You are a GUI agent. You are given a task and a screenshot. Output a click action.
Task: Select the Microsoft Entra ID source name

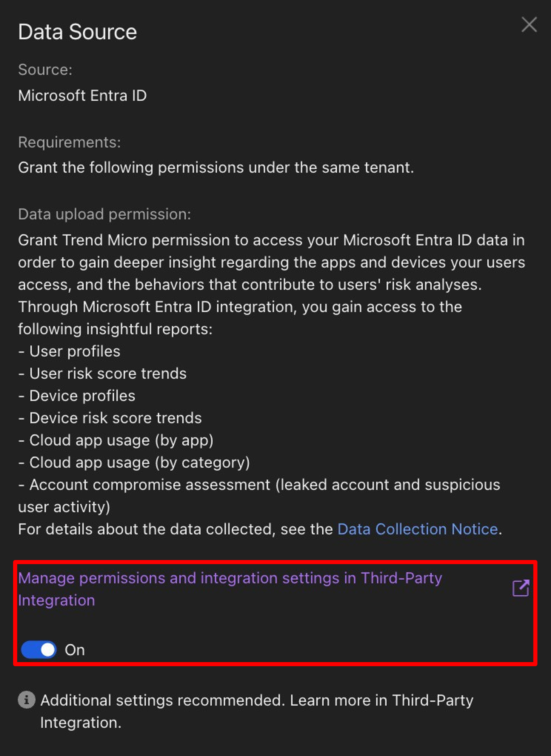click(82, 96)
